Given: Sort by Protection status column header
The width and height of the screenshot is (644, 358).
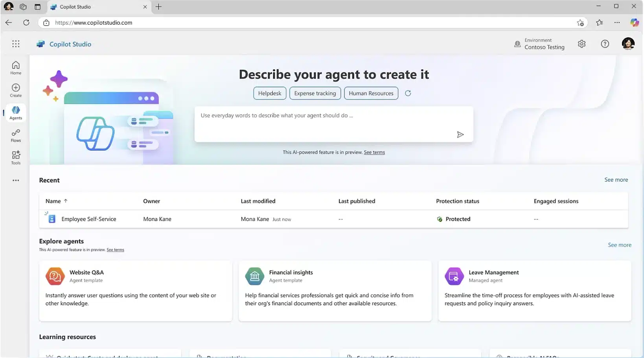Looking at the screenshot, I should tap(458, 201).
